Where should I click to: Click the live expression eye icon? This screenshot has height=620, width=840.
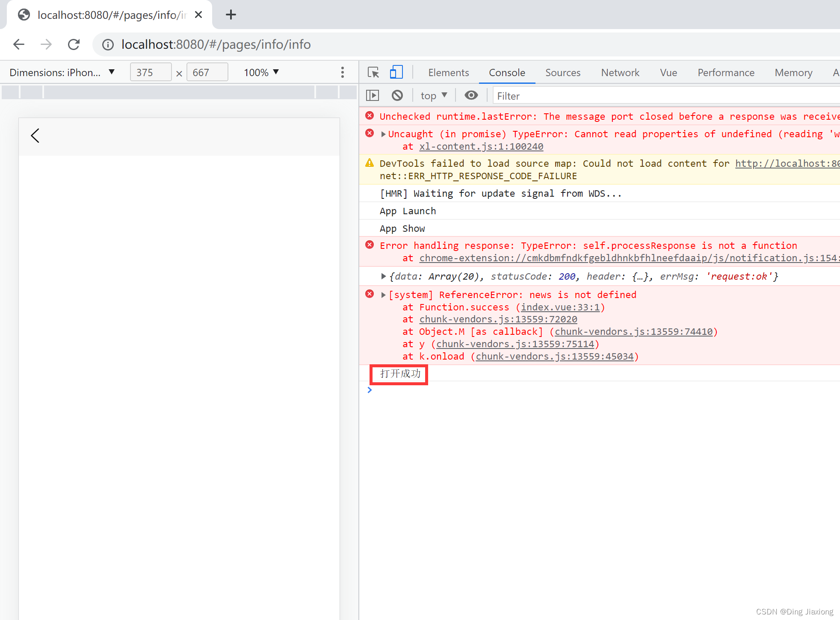471,95
